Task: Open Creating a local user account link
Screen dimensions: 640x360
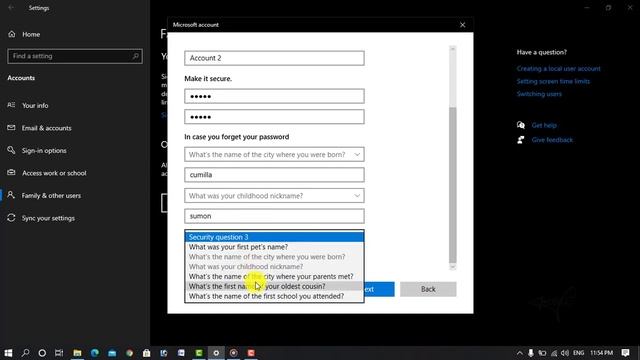Action: (x=558, y=69)
